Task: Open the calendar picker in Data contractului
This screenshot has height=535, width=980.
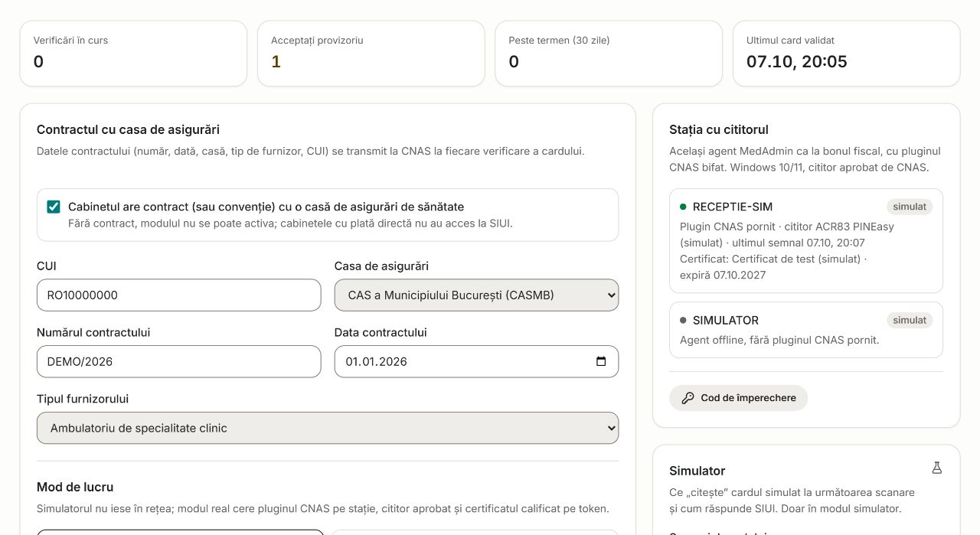Action: 601,361
